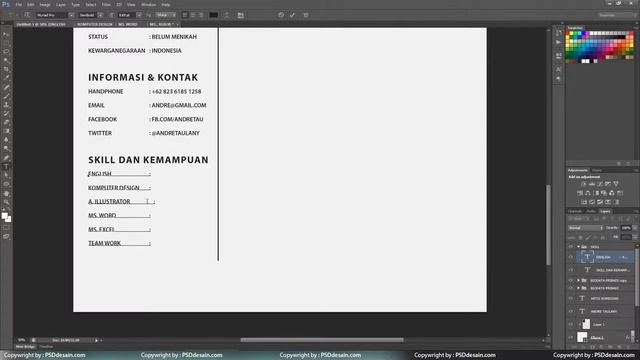The image size is (640, 360).
Task: Switch to the Styles tab
Action: [x=597, y=170]
